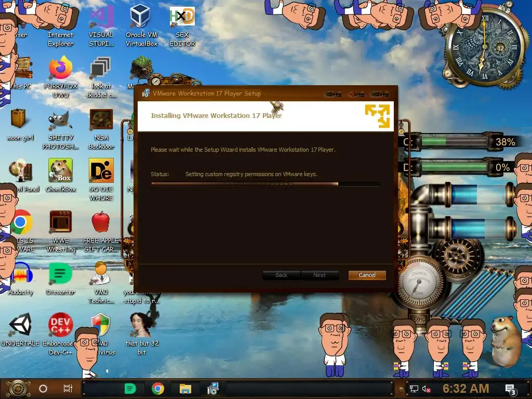This screenshot has width=532, height=399.
Task: Launch the UNDERTALE Unity desktop icon
Action: [20, 329]
